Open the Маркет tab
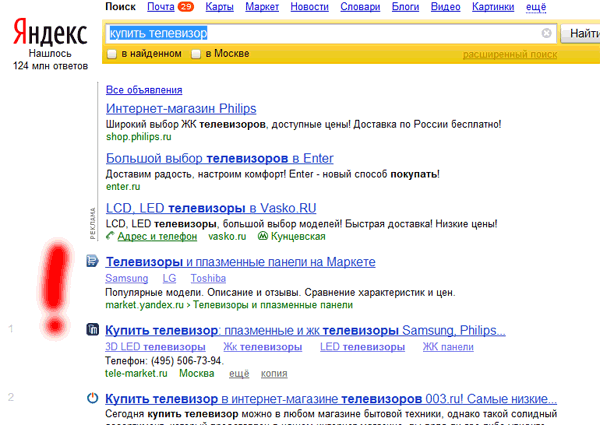 262,7
